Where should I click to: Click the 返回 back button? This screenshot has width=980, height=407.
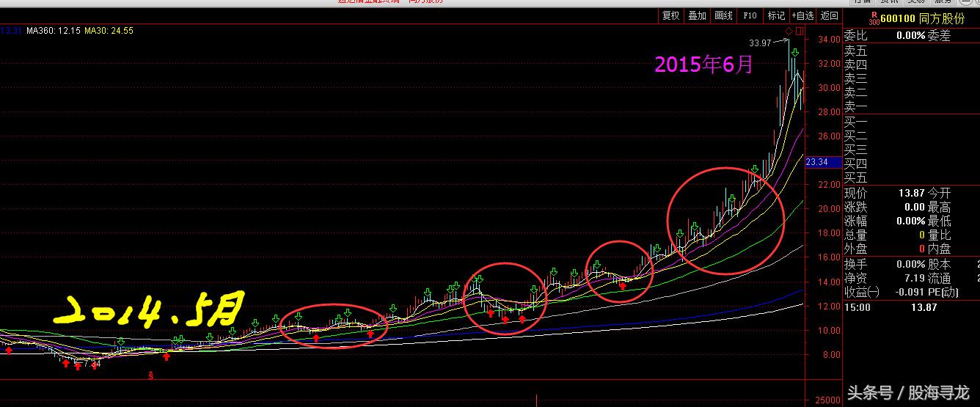tap(829, 15)
